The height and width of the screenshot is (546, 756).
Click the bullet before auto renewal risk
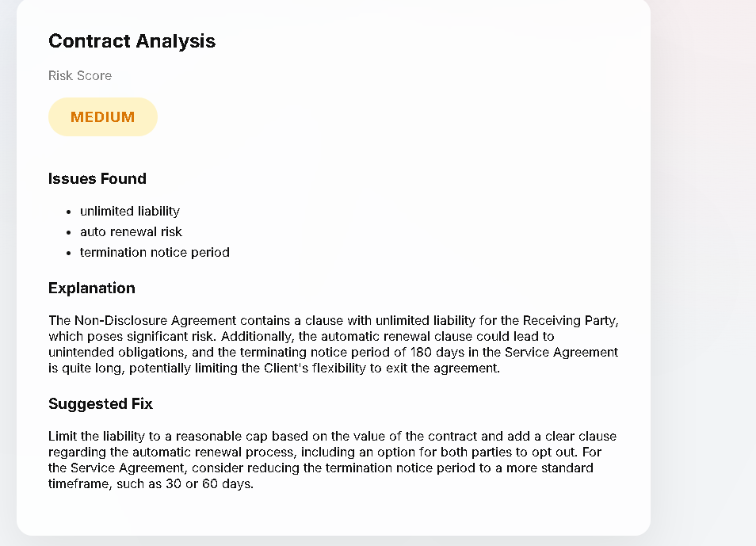pyautogui.click(x=68, y=232)
